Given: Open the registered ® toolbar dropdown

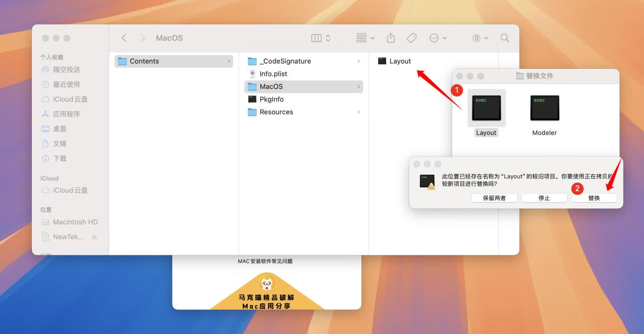Looking at the screenshot, I should pos(480,38).
